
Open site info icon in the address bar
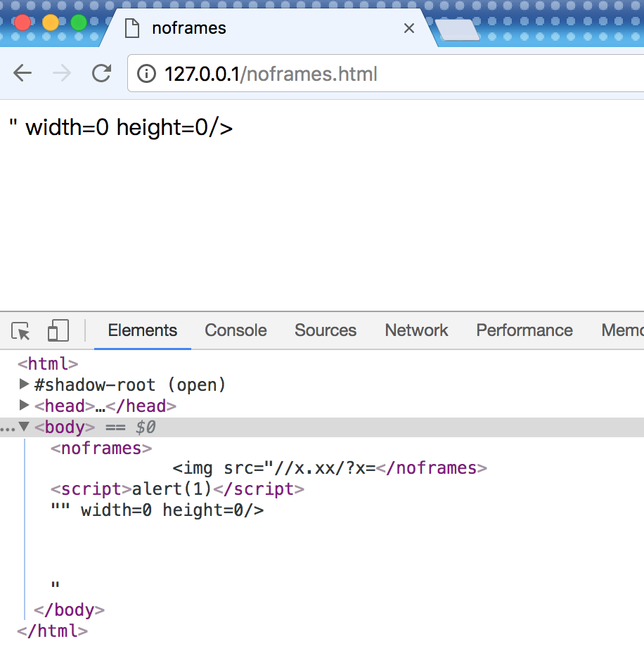[x=146, y=74]
